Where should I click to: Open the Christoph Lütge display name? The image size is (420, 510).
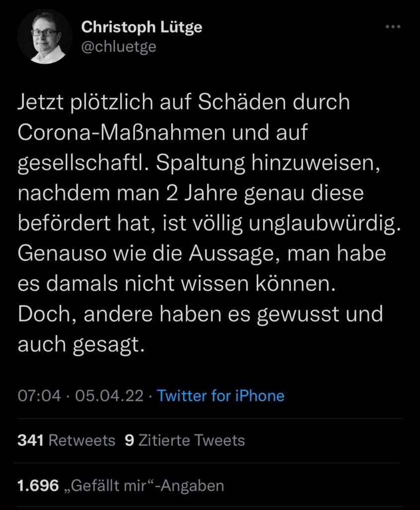[142, 27]
